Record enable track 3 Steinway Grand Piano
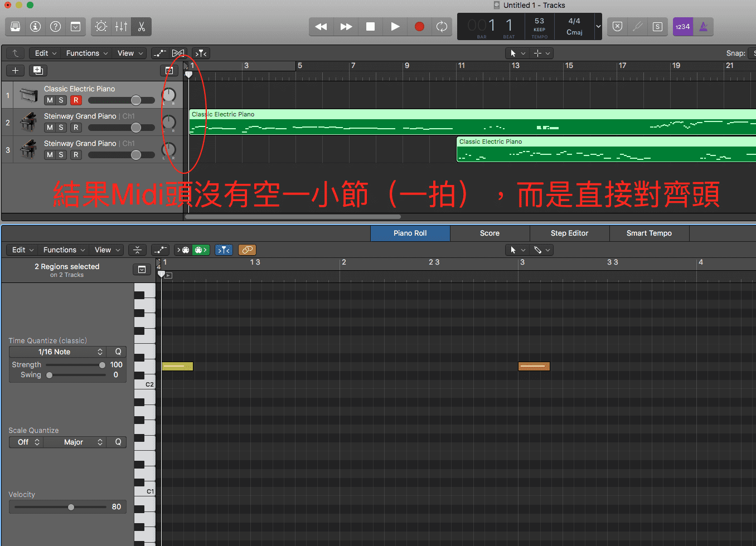The height and width of the screenshot is (546, 756). click(x=76, y=155)
